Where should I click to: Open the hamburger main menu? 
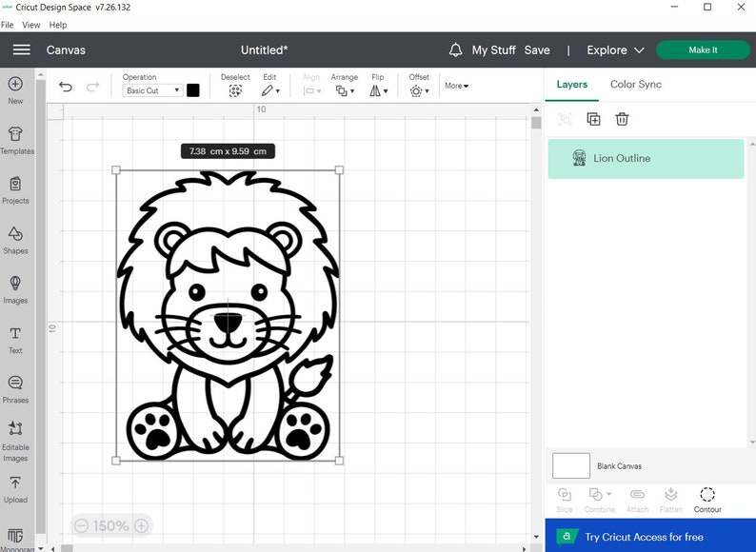pyautogui.click(x=21, y=49)
